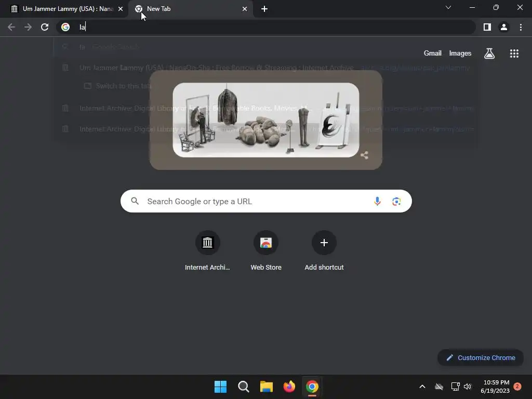Image resolution: width=532 pixels, height=399 pixels.
Task: Share the Google Doodle
Action: [x=364, y=155]
